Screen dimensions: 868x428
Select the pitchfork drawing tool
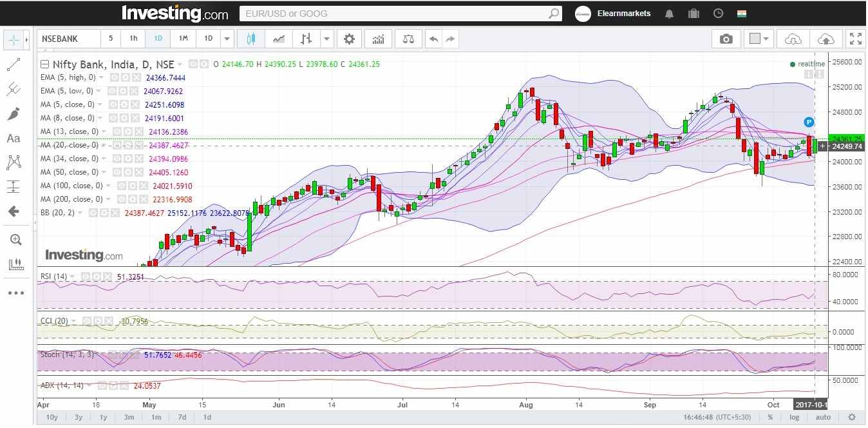(x=14, y=89)
